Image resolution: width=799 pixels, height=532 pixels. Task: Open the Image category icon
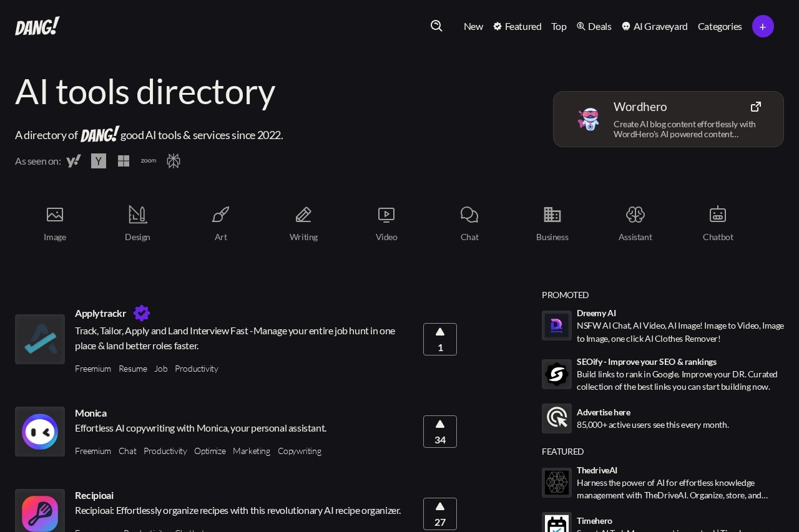pos(55,215)
